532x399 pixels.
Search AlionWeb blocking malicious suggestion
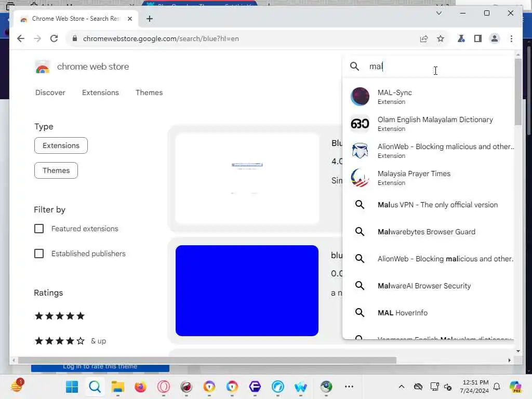click(428, 259)
